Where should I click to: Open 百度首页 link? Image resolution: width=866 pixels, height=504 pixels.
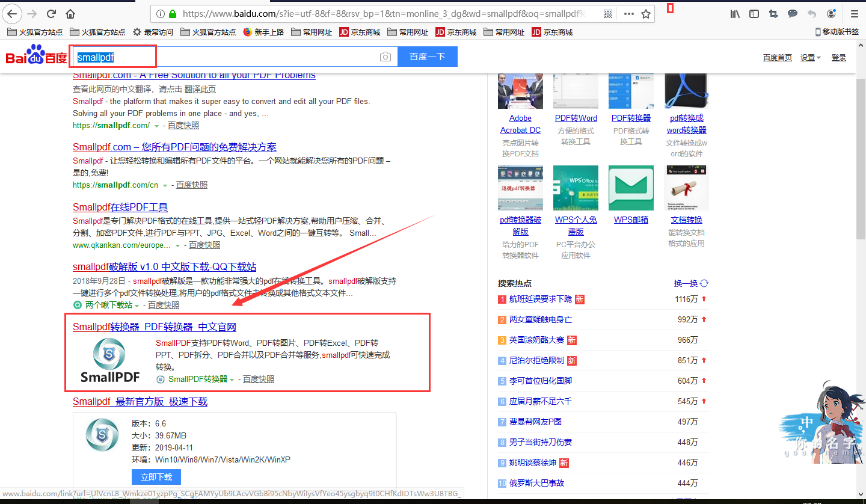click(778, 58)
